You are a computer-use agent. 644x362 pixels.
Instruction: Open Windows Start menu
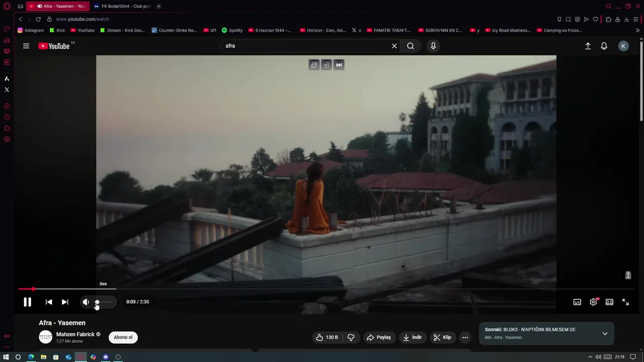point(6,357)
